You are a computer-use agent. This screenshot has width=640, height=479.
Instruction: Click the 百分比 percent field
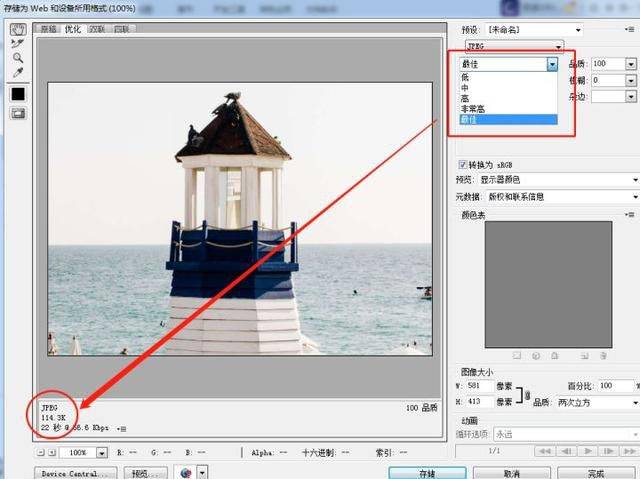click(616, 386)
